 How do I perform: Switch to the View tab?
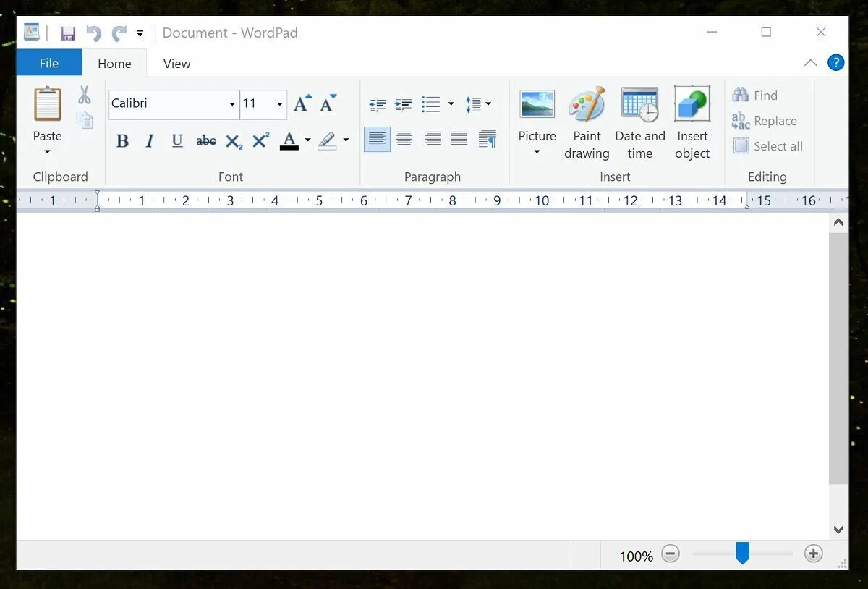(176, 64)
